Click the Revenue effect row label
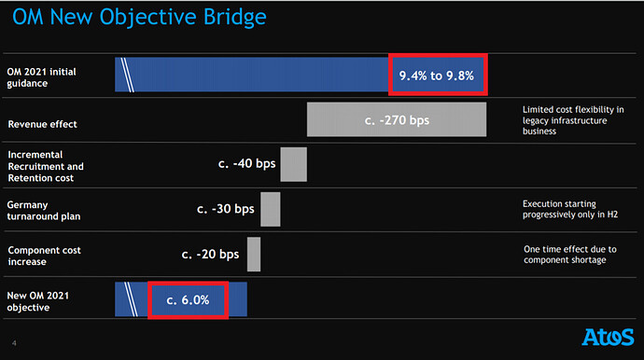 point(42,124)
